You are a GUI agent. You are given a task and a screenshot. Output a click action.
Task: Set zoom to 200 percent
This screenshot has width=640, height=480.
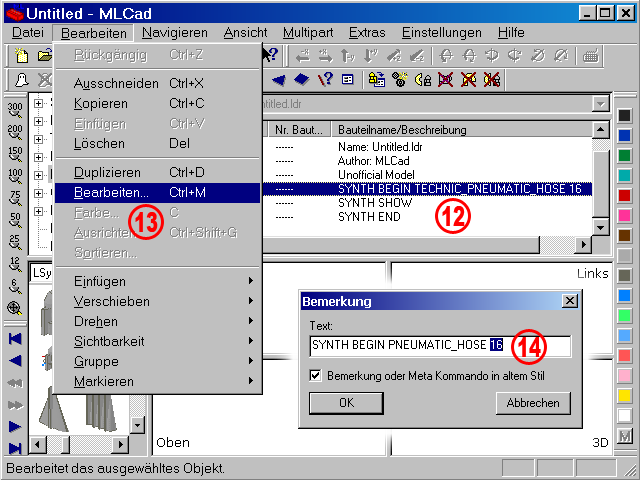click(15, 131)
